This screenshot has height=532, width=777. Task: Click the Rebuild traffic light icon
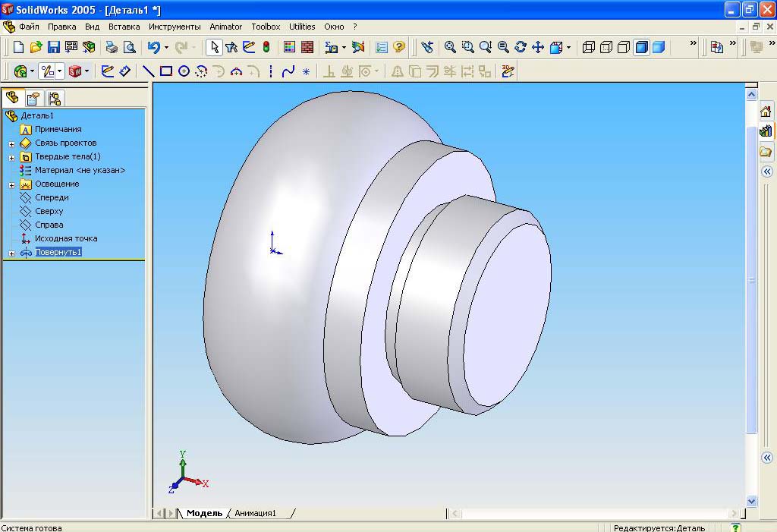point(266,47)
